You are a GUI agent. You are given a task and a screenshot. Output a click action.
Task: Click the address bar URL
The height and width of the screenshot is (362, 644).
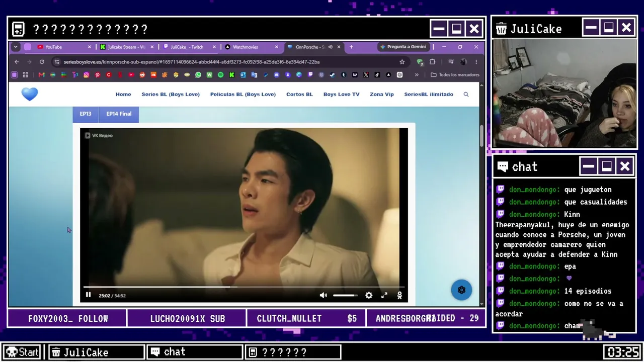click(x=192, y=62)
